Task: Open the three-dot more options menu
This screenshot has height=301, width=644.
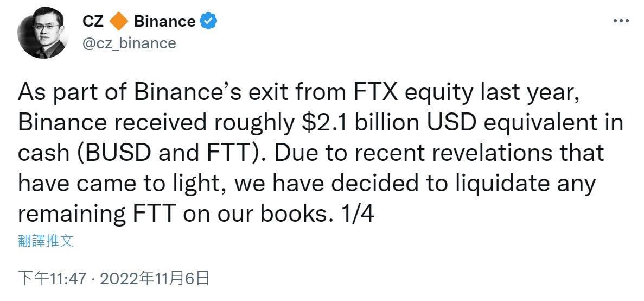Action: click(621, 21)
